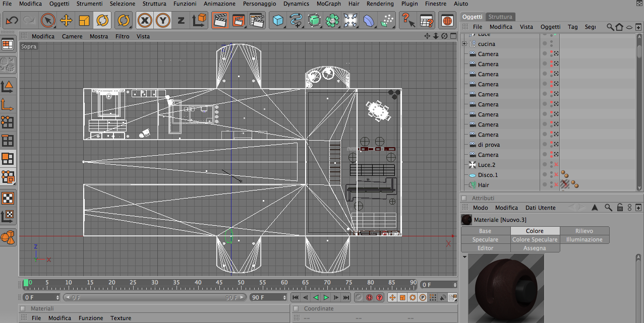Toggle the Y axis lock
The width and height of the screenshot is (644, 323).
[x=163, y=21]
